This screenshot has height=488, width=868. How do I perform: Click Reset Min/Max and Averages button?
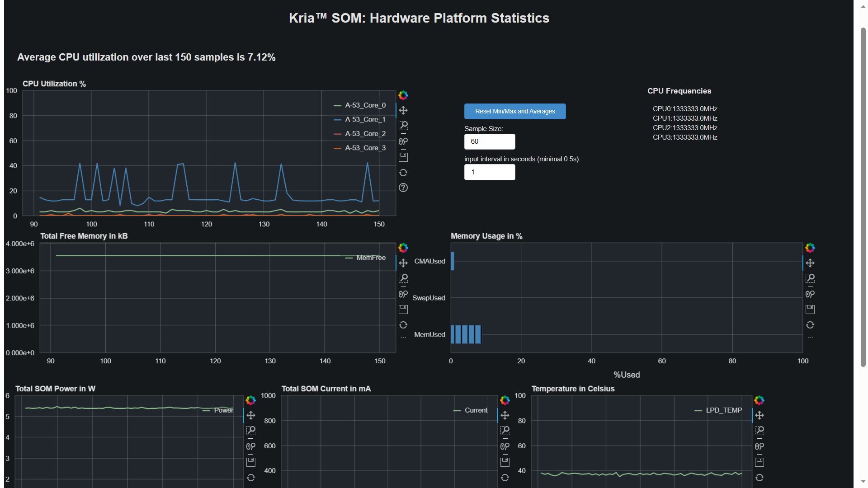click(515, 111)
